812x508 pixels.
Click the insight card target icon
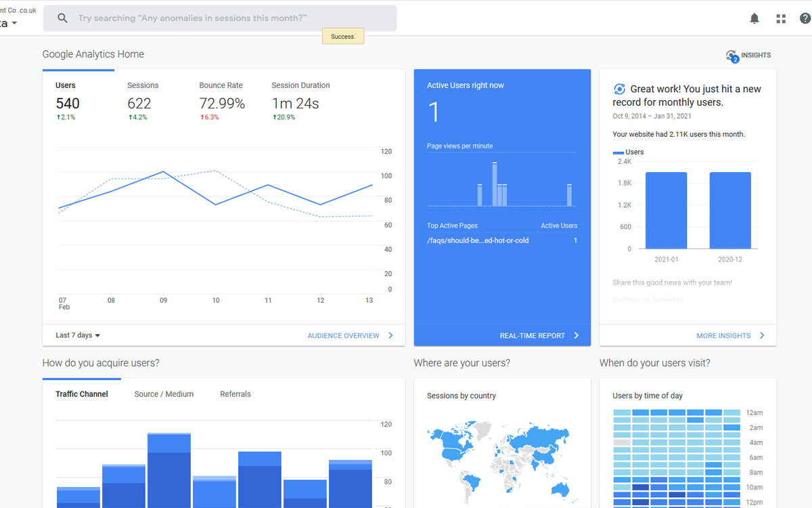[x=619, y=89]
